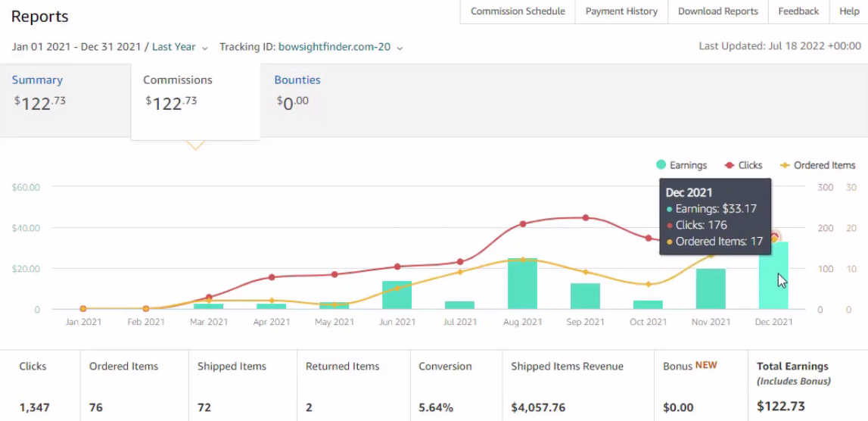The width and height of the screenshot is (868, 421).
Task: Open the Help tab
Action: (x=849, y=11)
